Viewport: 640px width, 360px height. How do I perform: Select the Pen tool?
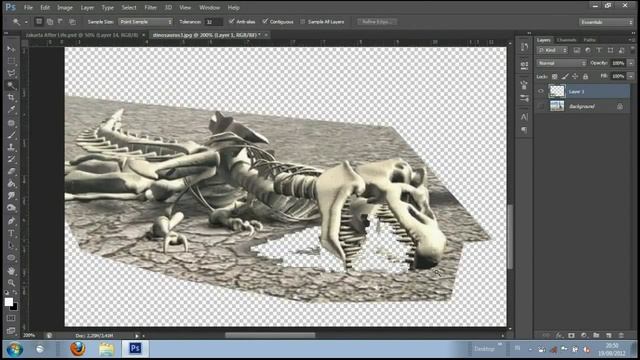coord(11,221)
